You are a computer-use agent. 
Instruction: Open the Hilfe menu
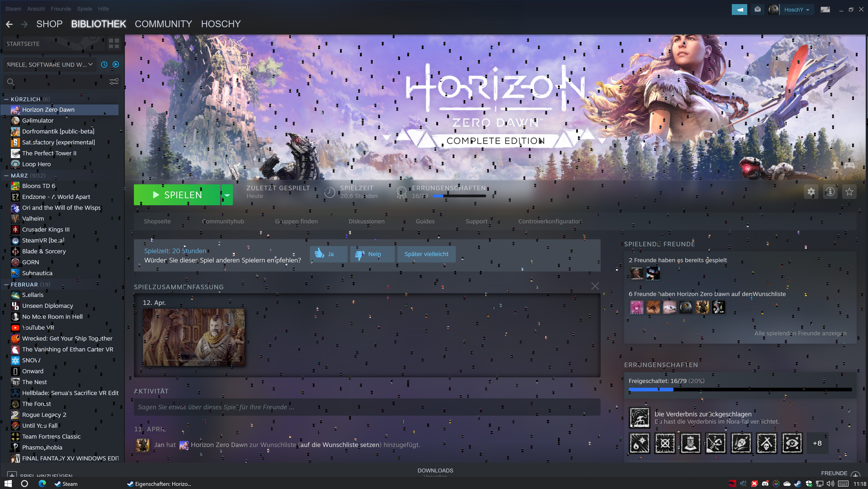[x=104, y=9]
